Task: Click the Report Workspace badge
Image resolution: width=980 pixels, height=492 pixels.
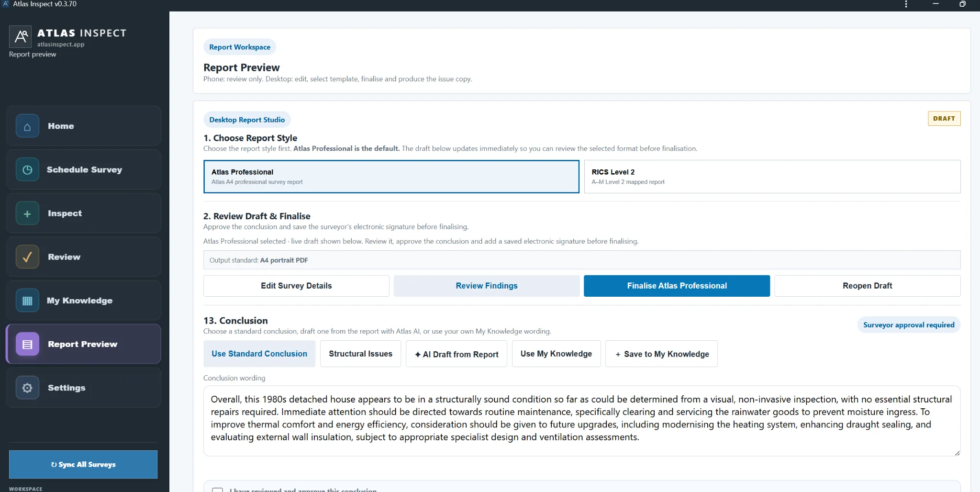Action: pyautogui.click(x=240, y=47)
